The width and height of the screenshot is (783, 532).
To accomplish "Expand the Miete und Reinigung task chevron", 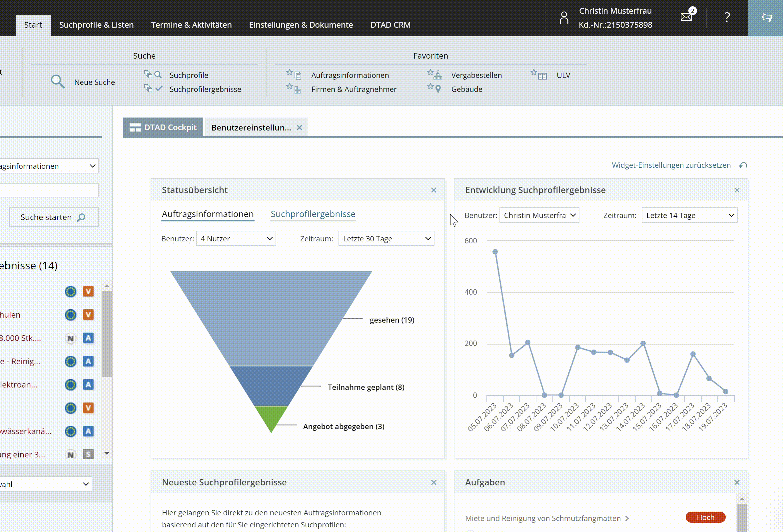I will [x=627, y=518].
